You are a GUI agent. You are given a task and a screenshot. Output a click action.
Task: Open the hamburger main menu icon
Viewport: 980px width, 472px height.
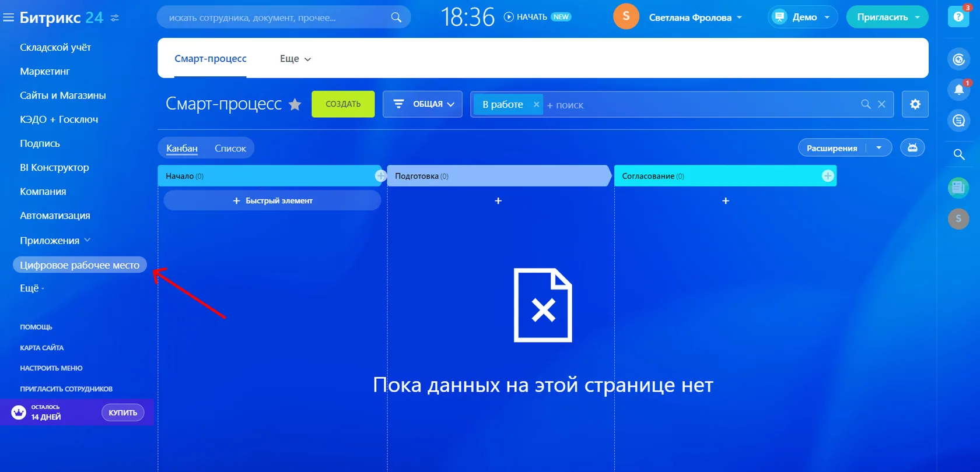8,17
